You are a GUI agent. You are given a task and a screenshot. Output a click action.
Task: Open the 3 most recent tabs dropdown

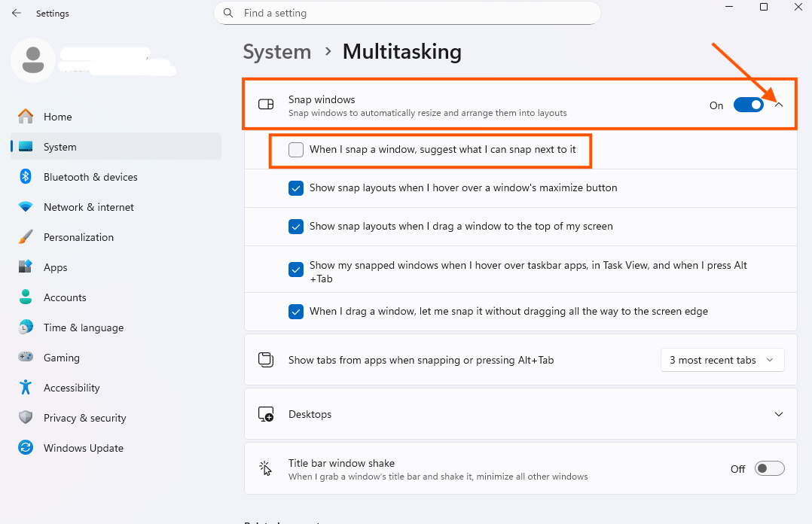tap(722, 360)
